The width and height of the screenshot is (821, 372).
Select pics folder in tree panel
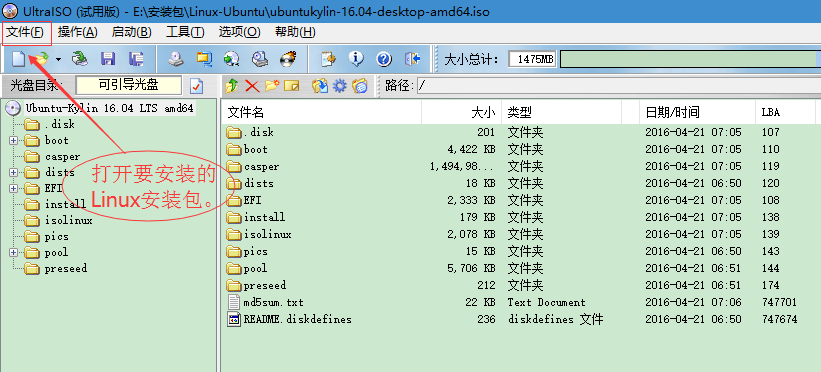57,237
